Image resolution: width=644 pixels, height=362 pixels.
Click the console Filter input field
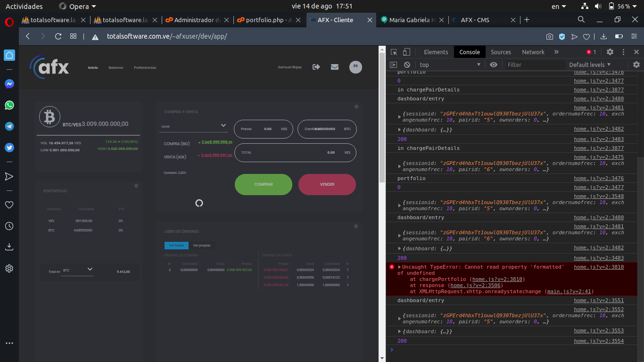[534, 65]
